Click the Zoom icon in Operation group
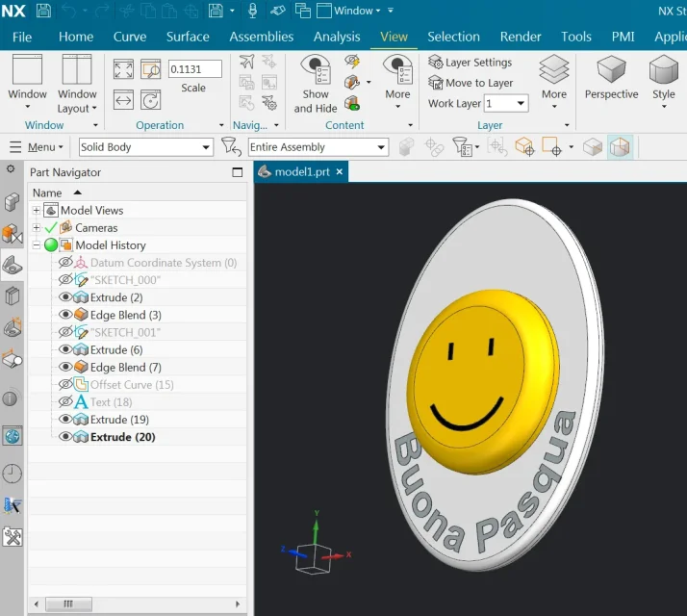The image size is (687, 616). click(151, 69)
